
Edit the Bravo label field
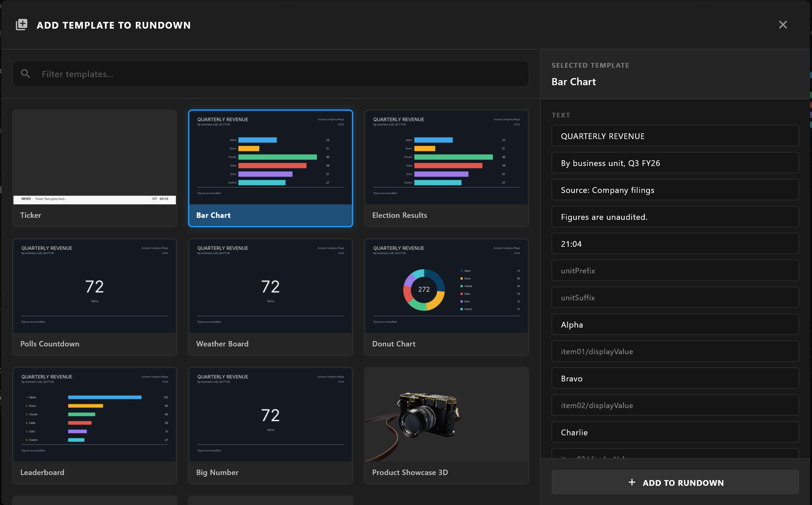[x=675, y=378]
